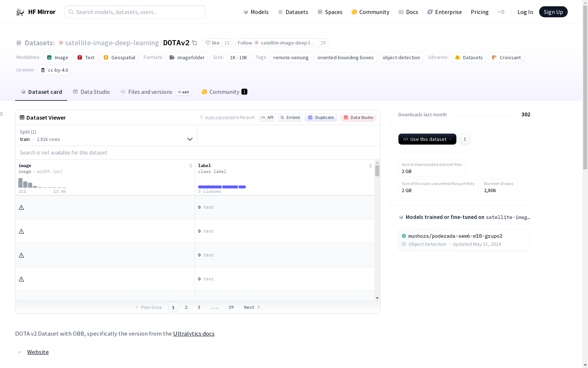The width and height of the screenshot is (588, 368).
Task: Click Log In
Action: 525,12
